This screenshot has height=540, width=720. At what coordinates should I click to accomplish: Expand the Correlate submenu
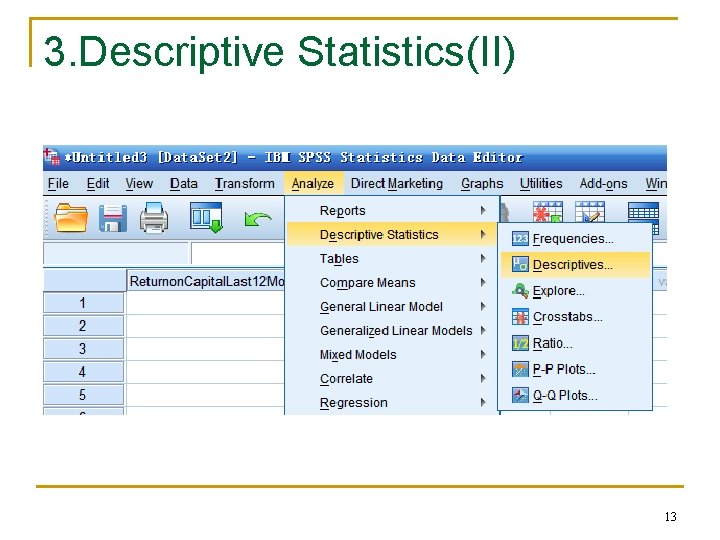coord(392,378)
